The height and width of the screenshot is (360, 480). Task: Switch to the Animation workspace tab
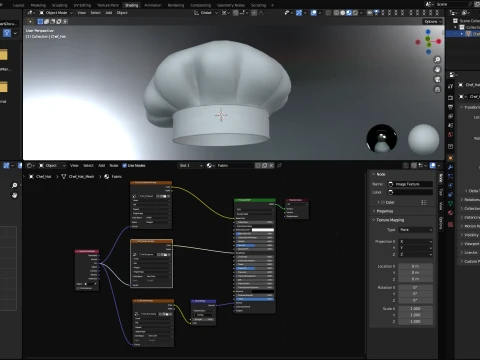click(x=153, y=5)
